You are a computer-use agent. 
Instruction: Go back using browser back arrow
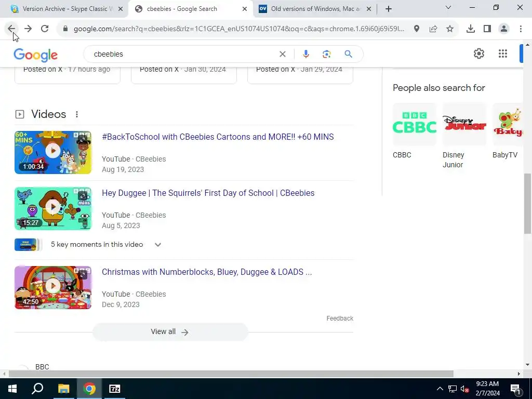click(11, 29)
